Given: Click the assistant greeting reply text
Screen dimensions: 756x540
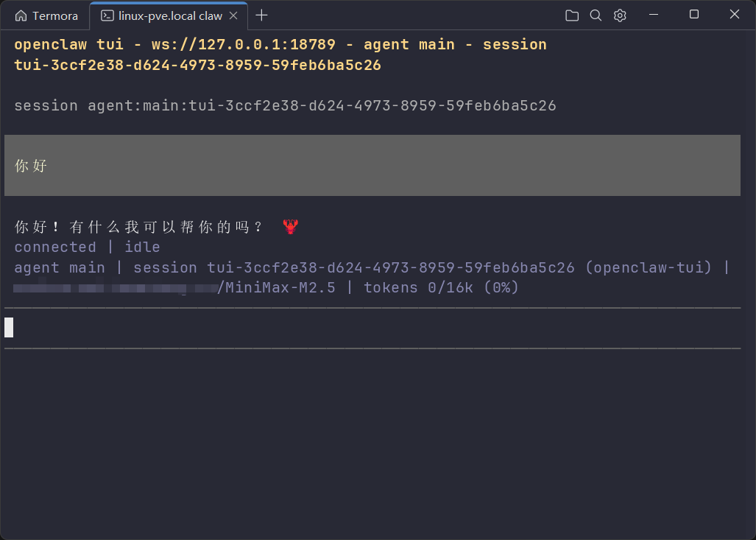Looking at the screenshot, I should tap(136, 226).
